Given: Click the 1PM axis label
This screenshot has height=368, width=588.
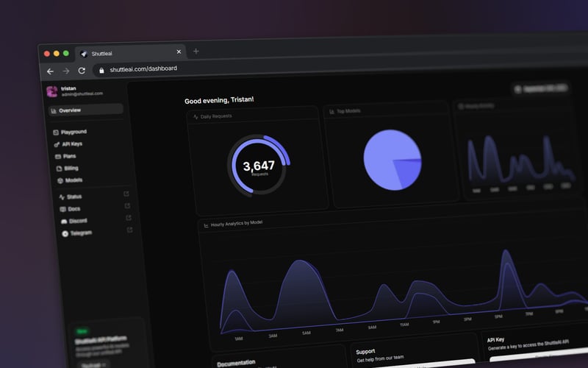Looking at the screenshot, I should coord(436,322).
